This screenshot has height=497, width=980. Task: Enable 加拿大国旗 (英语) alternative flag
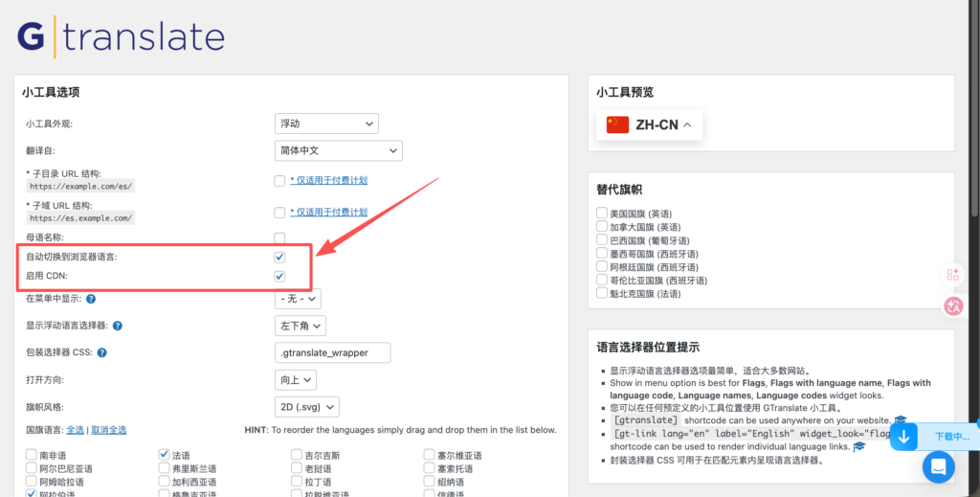(x=601, y=226)
